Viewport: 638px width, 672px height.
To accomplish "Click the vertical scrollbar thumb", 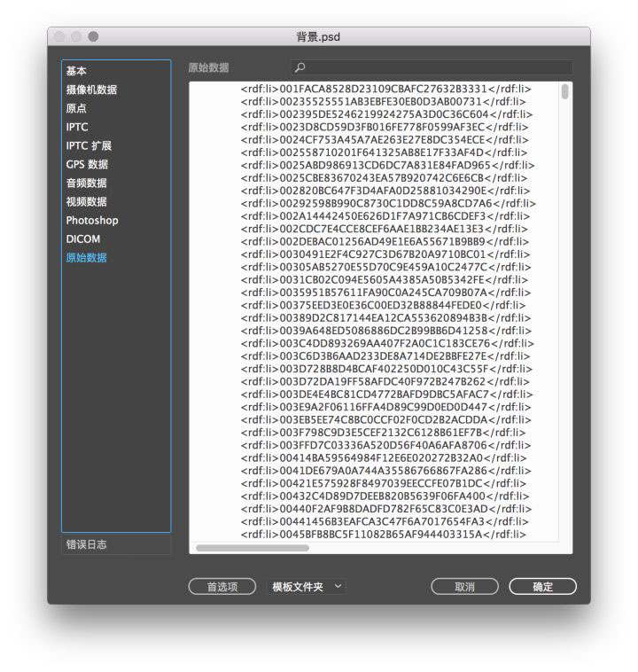I will pyautogui.click(x=565, y=91).
